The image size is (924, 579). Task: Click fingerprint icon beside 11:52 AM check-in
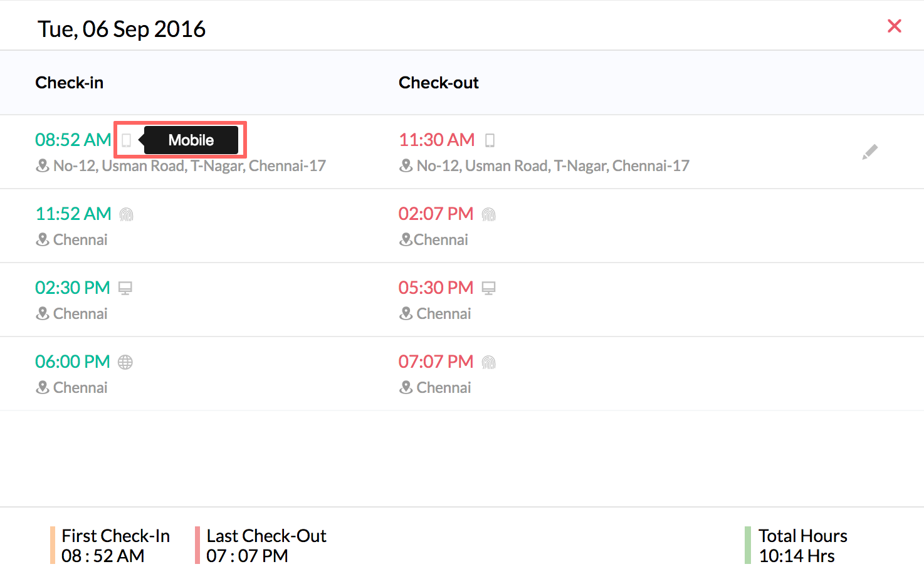126,215
